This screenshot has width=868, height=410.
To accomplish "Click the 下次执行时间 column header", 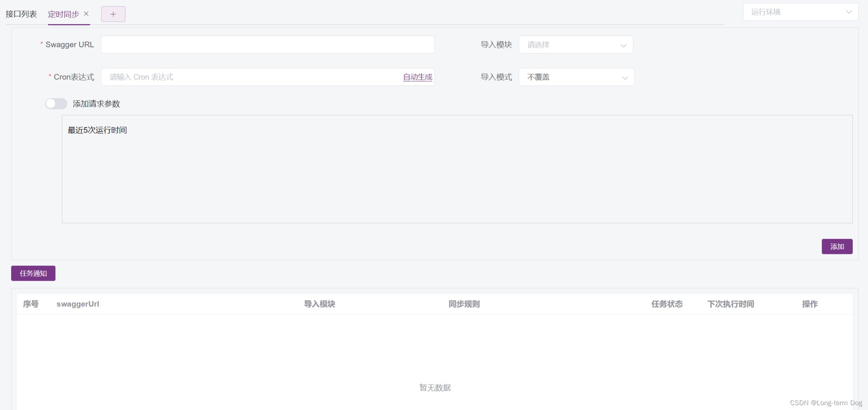I will click(x=731, y=304).
